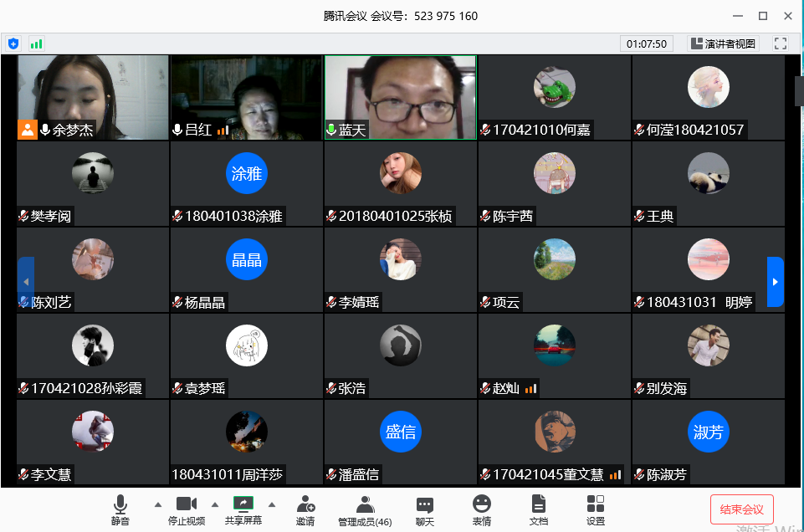Open the 表情 emoji reactions
Screen dimensions: 804x532
481,510
